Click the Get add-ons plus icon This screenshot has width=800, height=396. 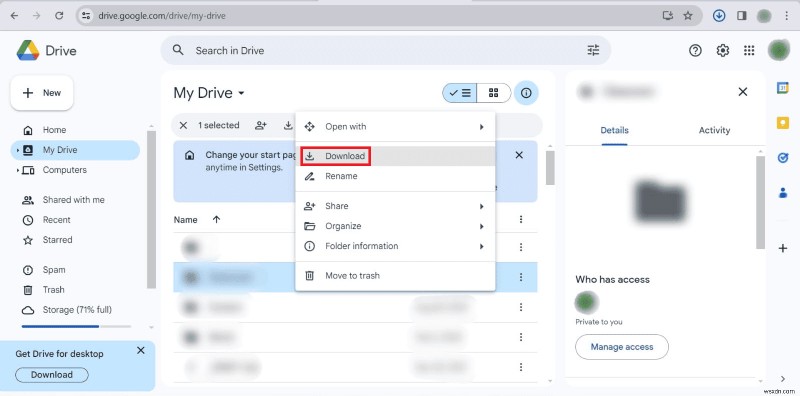(783, 249)
